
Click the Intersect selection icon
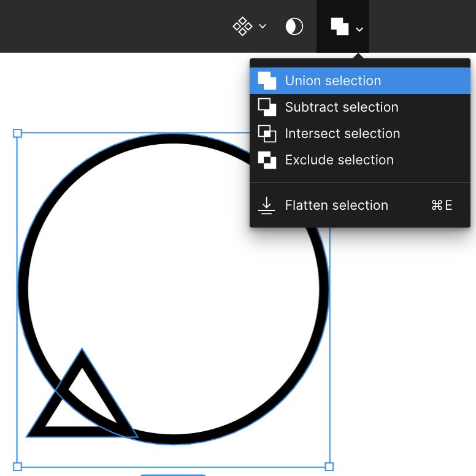point(267,134)
